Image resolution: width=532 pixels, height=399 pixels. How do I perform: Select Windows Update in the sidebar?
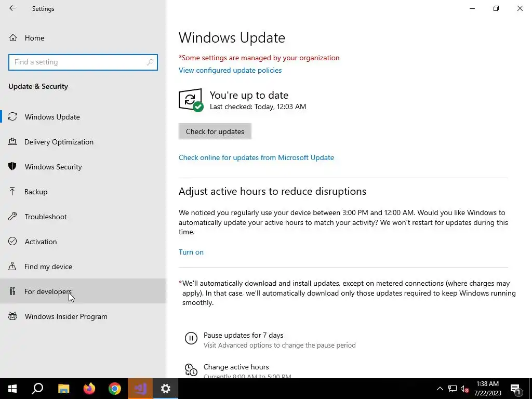[83, 117]
